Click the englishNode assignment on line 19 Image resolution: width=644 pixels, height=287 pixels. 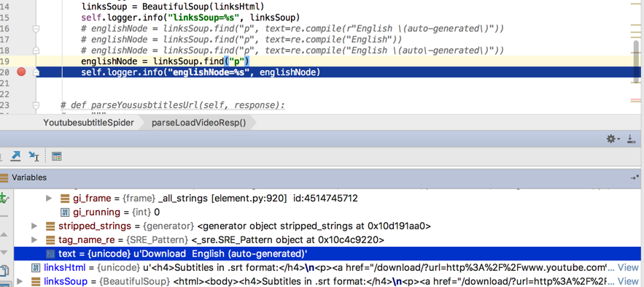(166, 61)
